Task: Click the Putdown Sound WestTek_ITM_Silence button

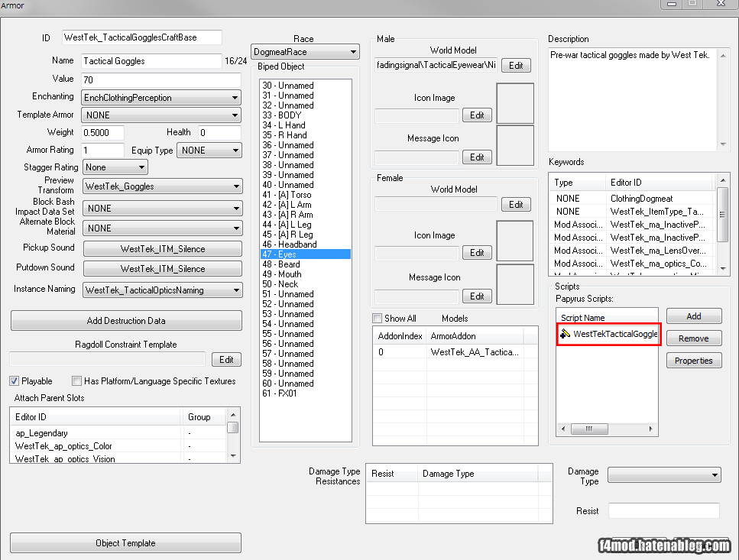Action: click(163, 268)
